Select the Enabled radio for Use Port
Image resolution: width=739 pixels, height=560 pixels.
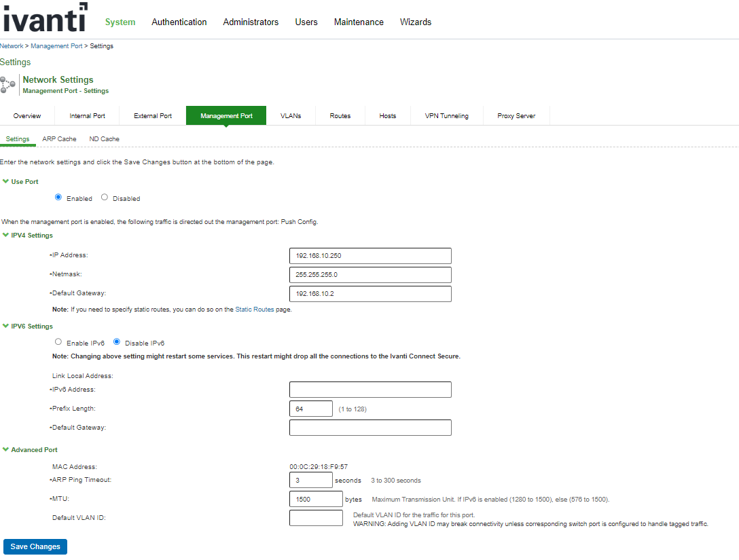pyautogui.click(x=58, y=198)
